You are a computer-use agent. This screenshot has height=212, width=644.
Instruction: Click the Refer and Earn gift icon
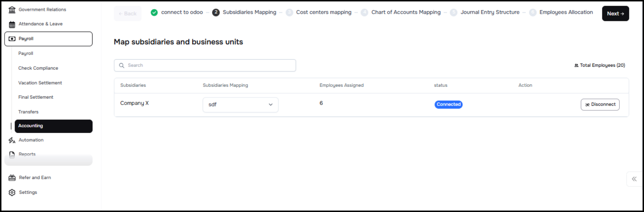click(x=12, y=178)
